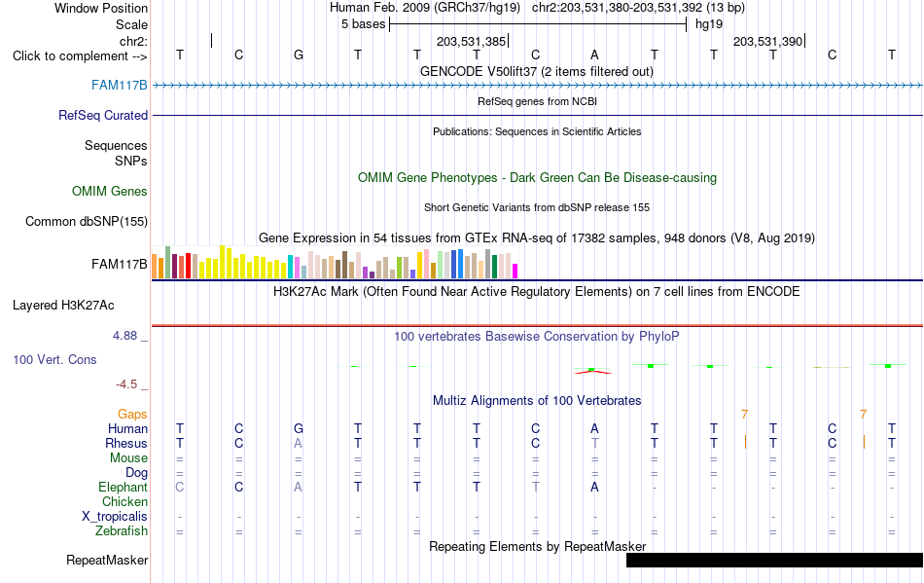Click 'Publications: Sequences in Scientific Articles' title
This screenshot has height=583, width=924.
[537, 131]
